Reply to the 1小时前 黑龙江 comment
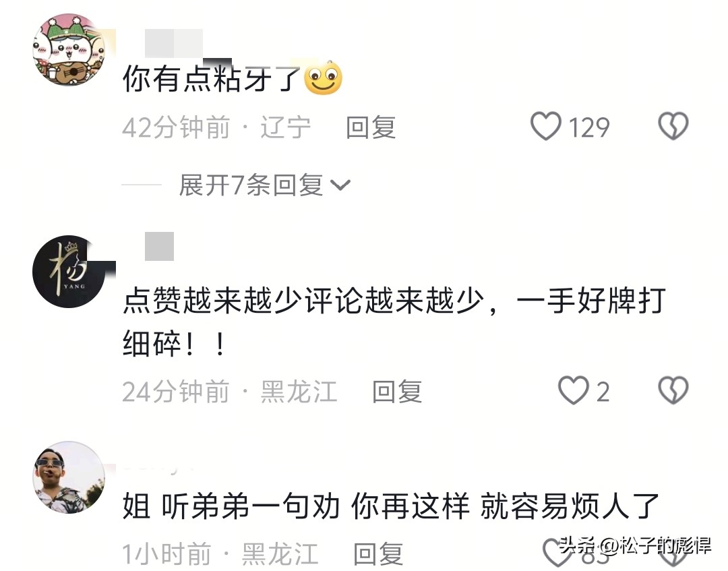The image size is (728, 571). click(x=378, y=554)
